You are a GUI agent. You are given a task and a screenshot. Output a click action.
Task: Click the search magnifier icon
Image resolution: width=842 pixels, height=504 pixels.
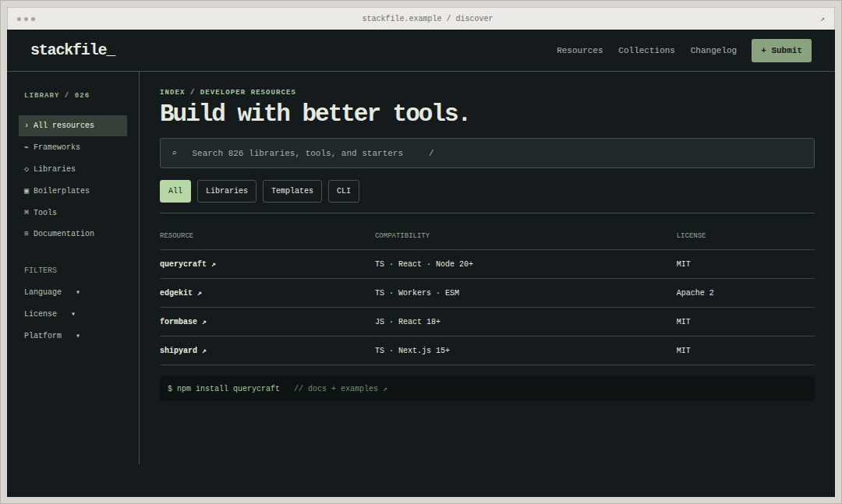pos(174,153)
